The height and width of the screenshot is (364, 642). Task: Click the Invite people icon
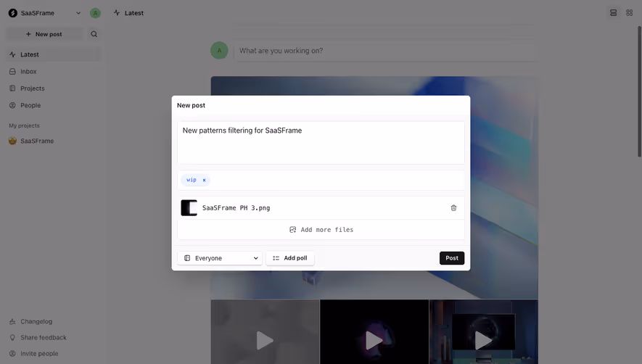click(12, 353)
